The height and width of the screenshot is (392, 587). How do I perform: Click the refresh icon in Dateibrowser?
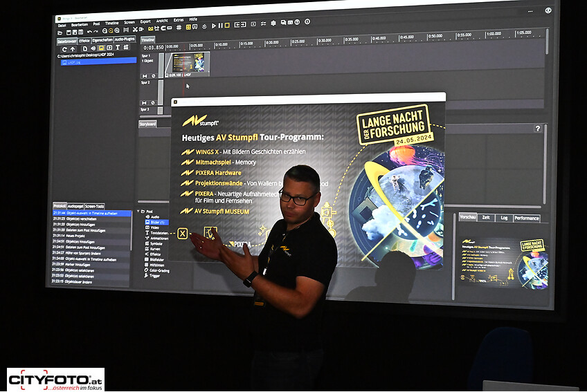(x=64, y=49)
